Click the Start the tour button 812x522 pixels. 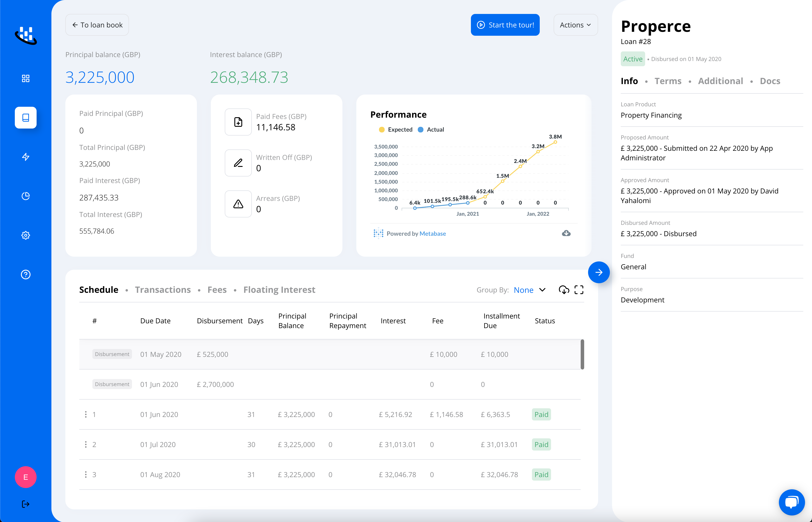(505, 24)
